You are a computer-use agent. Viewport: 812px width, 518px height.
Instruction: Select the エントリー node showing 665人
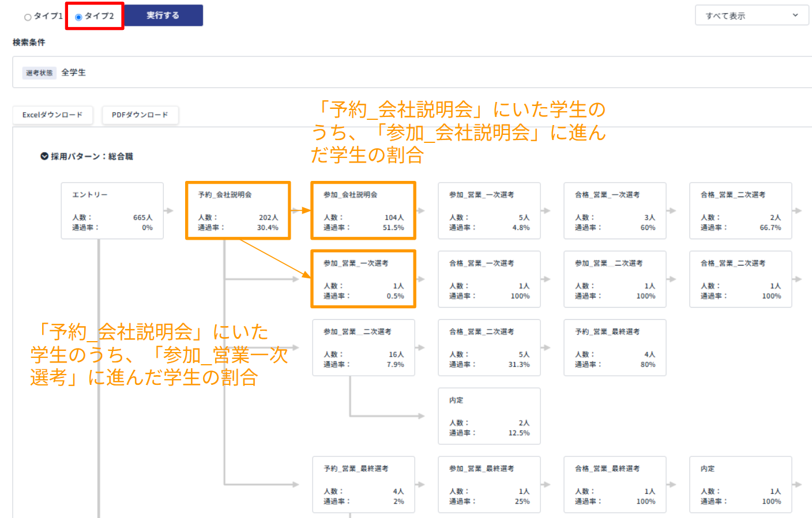[112, 210]
